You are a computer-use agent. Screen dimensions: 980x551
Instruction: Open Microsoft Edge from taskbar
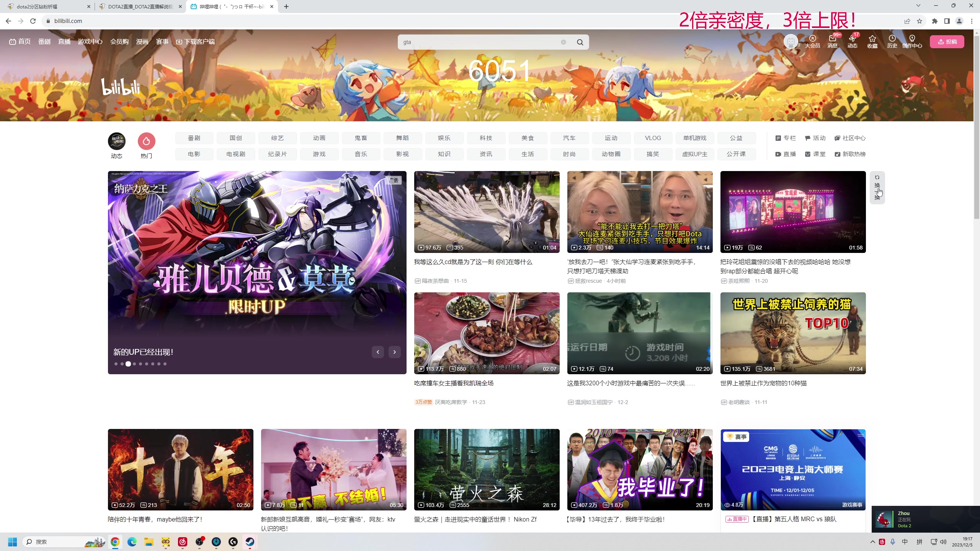[x=132, y=542]
